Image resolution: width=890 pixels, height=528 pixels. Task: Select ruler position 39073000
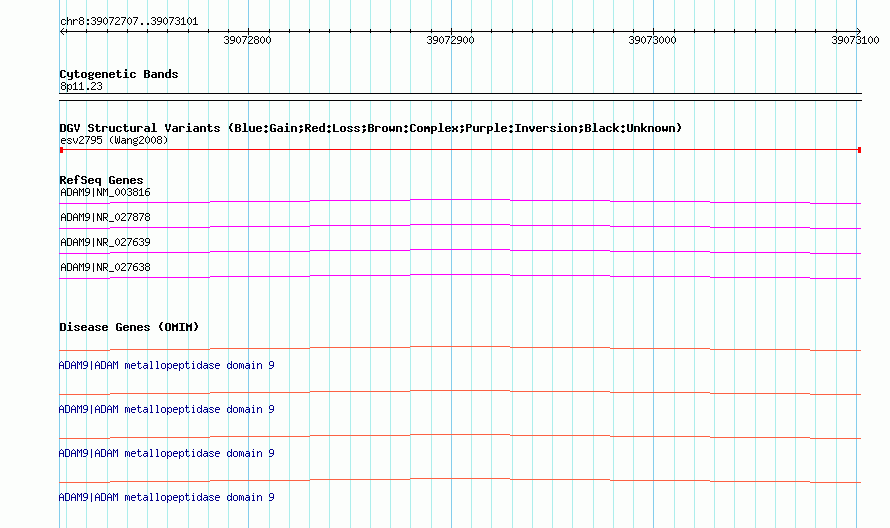tap(652, 40)
